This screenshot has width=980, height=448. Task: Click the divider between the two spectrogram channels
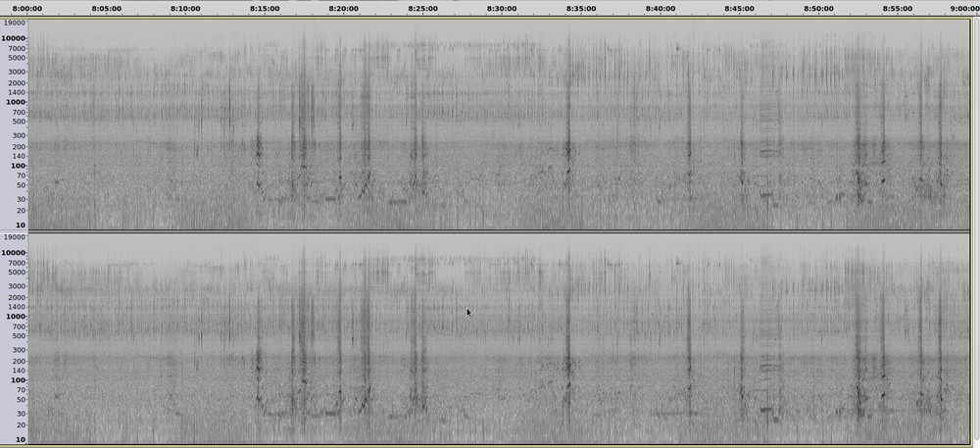[x=490, y=231]
